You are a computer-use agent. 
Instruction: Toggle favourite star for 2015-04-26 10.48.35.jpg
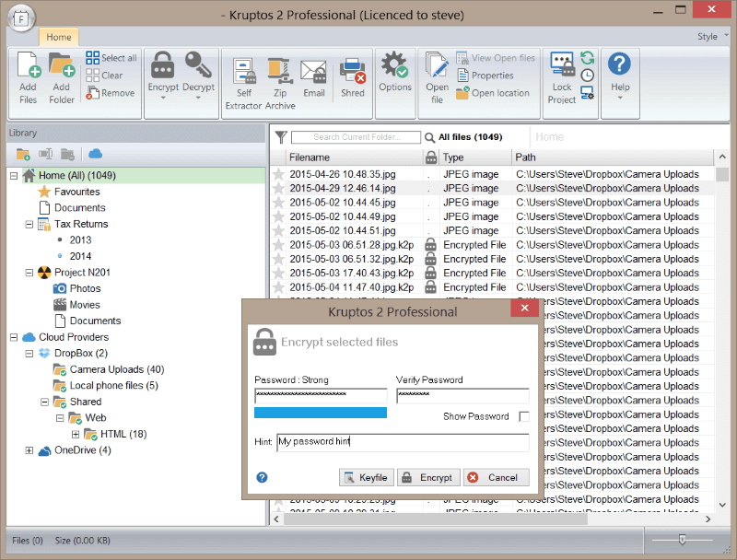tap(279, 174)
